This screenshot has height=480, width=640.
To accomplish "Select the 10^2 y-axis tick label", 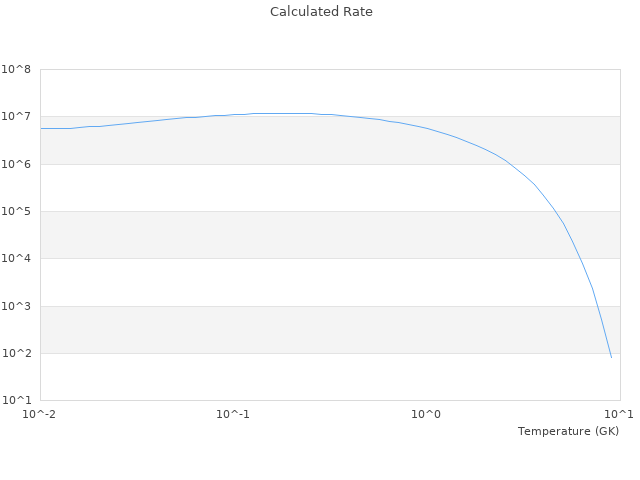I will point(16,354).
